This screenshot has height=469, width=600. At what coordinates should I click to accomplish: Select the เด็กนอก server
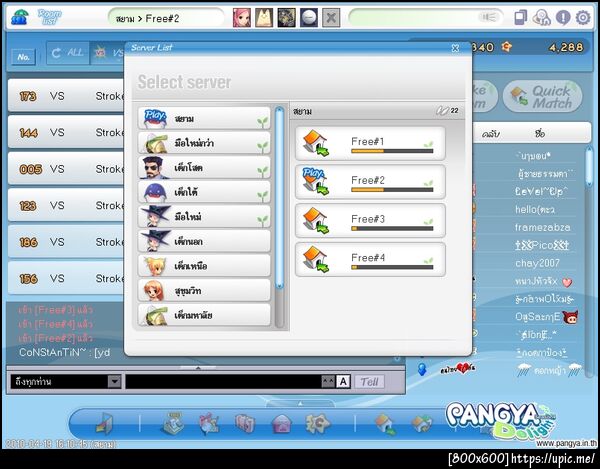point(204,241)
